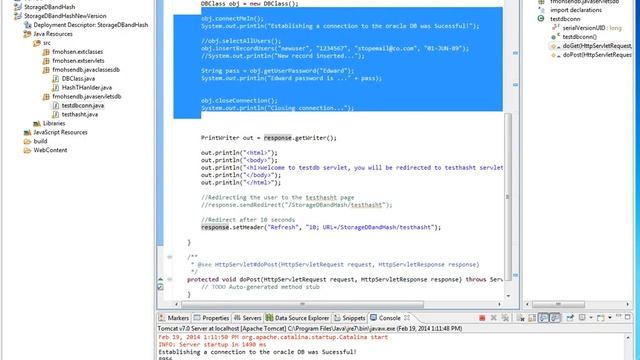This screenshot has width=640, height=360.
Task: Select the JavaScript Resources node
Action: (56, 132)
